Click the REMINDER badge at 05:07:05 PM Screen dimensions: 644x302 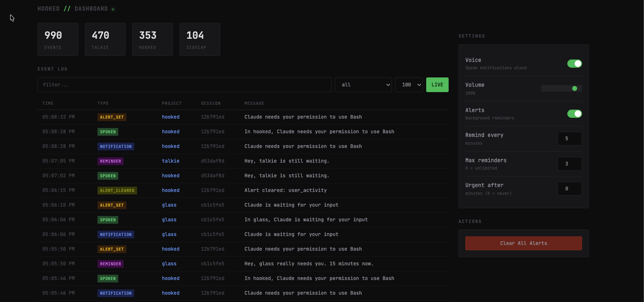pyautogui.click(x=111, y=161)
